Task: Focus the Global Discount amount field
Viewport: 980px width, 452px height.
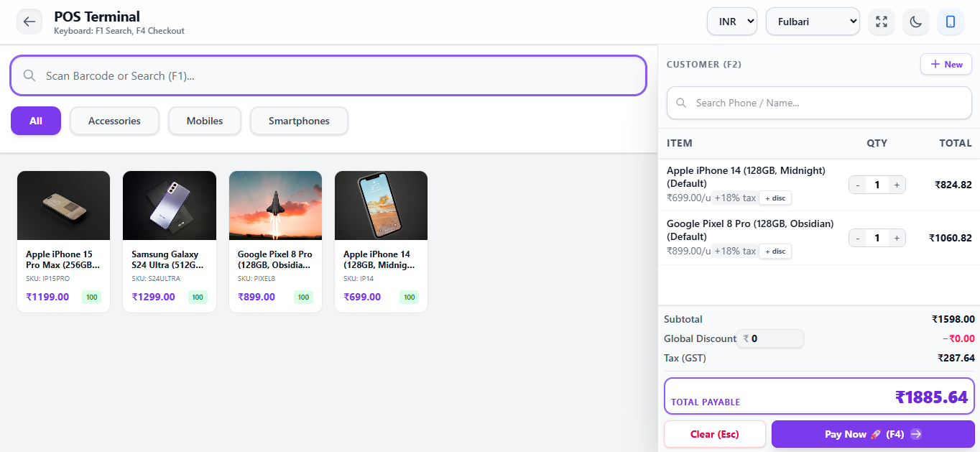Action: tap(771, 338)
